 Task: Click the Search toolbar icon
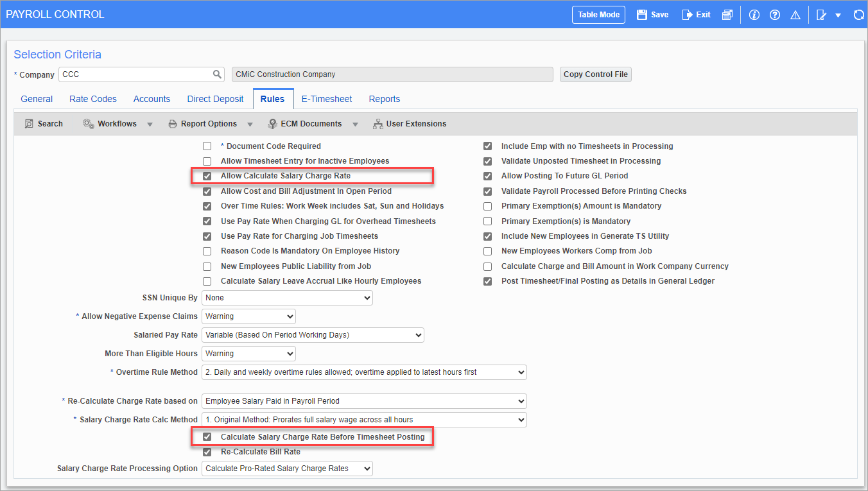click(29, 124)
